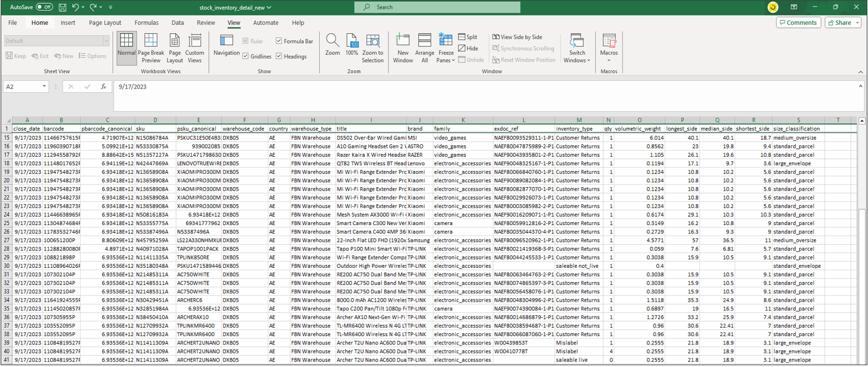
Task: Uncheck the Gridlines checkbox
Action: [246, 56]
